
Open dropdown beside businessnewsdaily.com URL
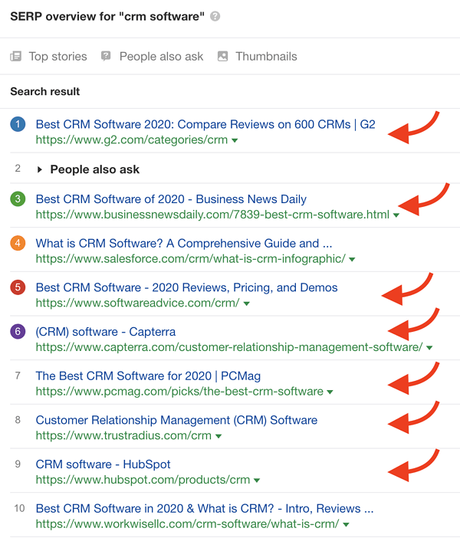(396, 215)
